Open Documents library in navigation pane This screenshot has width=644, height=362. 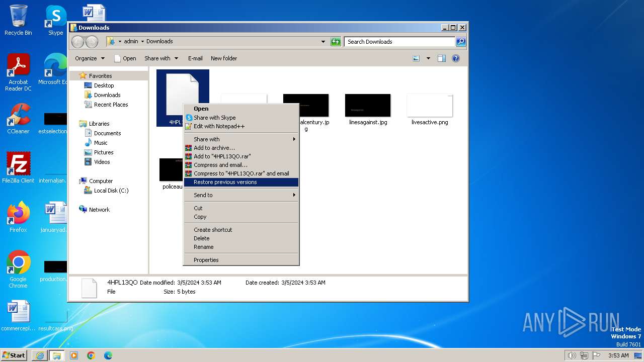point(107,133)
